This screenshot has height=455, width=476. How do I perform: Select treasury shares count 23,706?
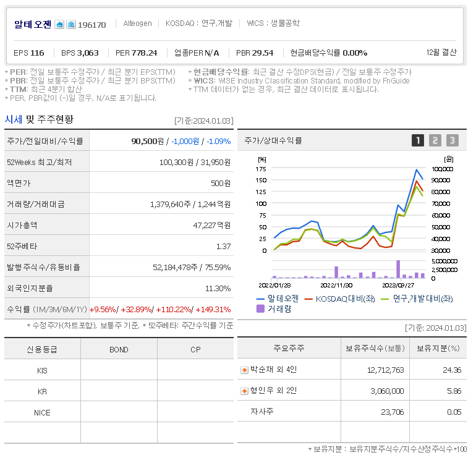[x=393, y=412]
